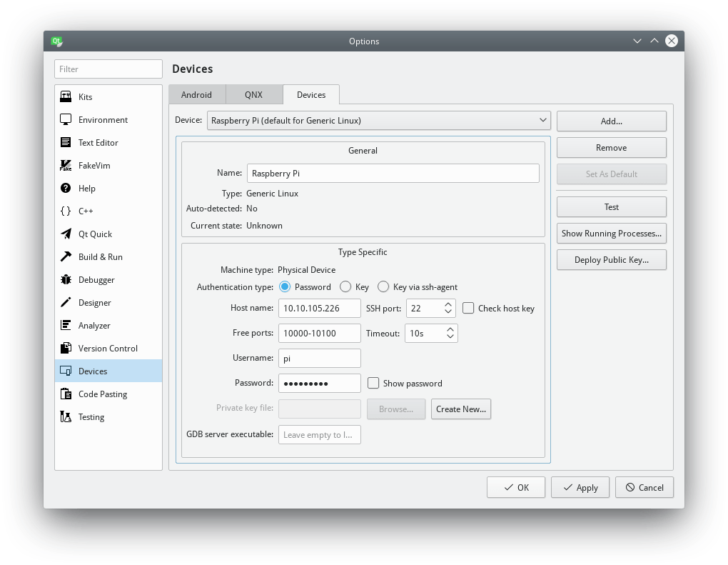Open the Kits section icon

point(66,96)
